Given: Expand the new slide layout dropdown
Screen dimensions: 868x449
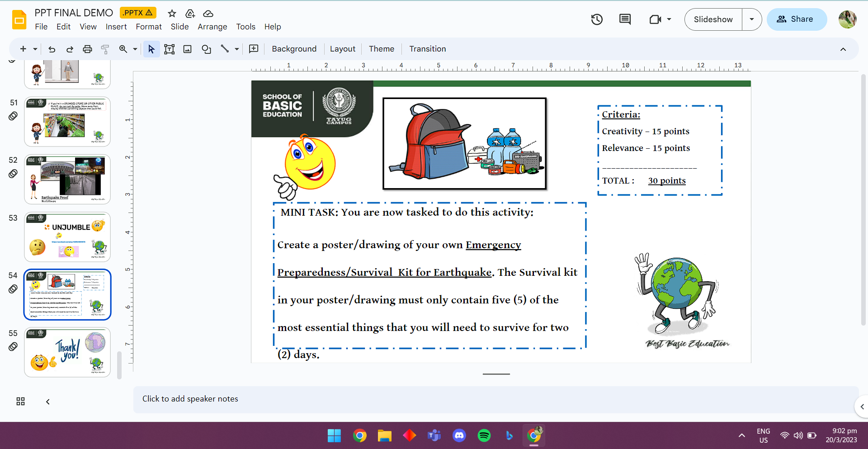Looking at the screenshot, I should click(x=35, y=49).
